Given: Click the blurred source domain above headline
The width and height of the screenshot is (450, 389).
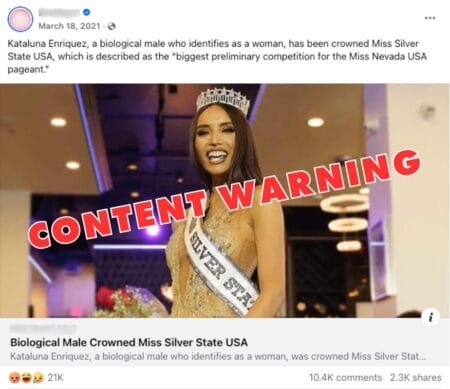Looking at the screenshot, I should click(43, 329).
